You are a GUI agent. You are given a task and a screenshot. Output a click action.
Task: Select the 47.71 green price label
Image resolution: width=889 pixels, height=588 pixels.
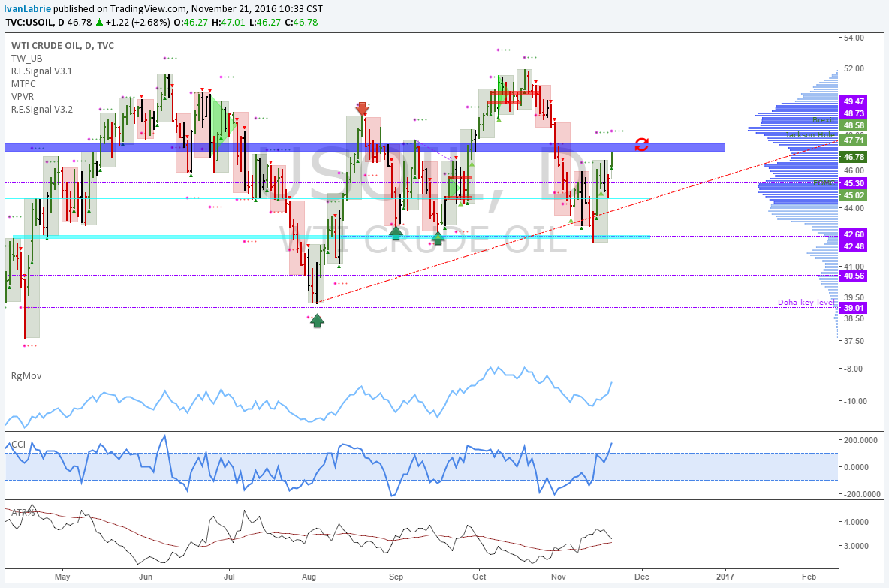pos(854,140)
